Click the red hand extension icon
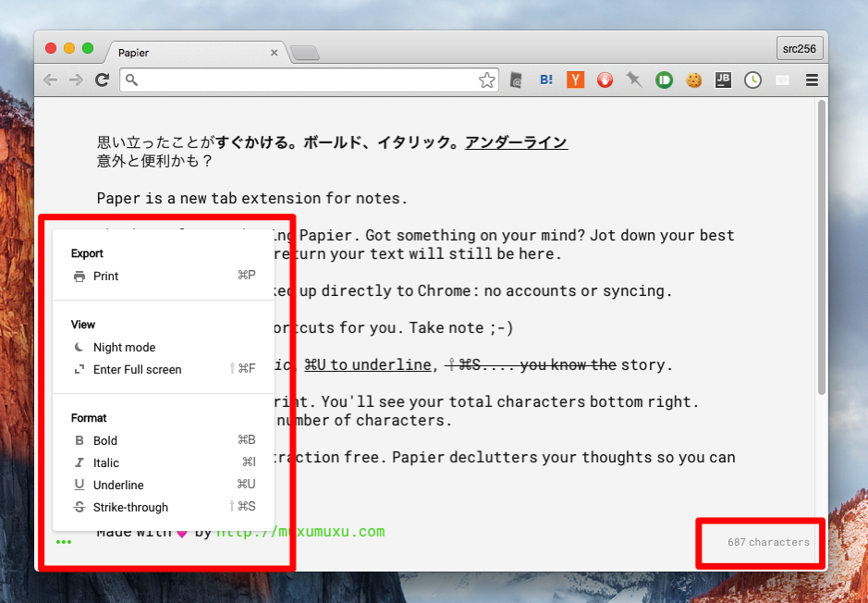This screenshot has height=603, width=868. click(605, 80)
